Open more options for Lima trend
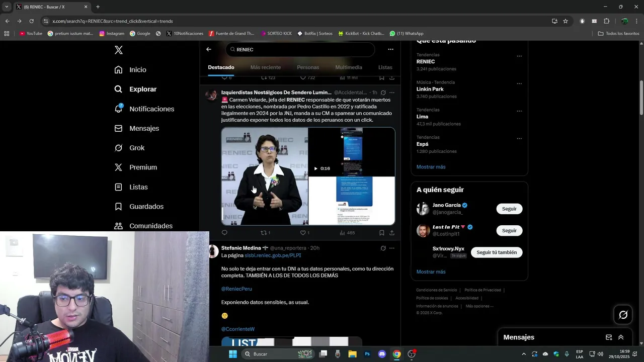Viewport: 644px width, 362px height. pyautogui.click(x=519, y=111)
